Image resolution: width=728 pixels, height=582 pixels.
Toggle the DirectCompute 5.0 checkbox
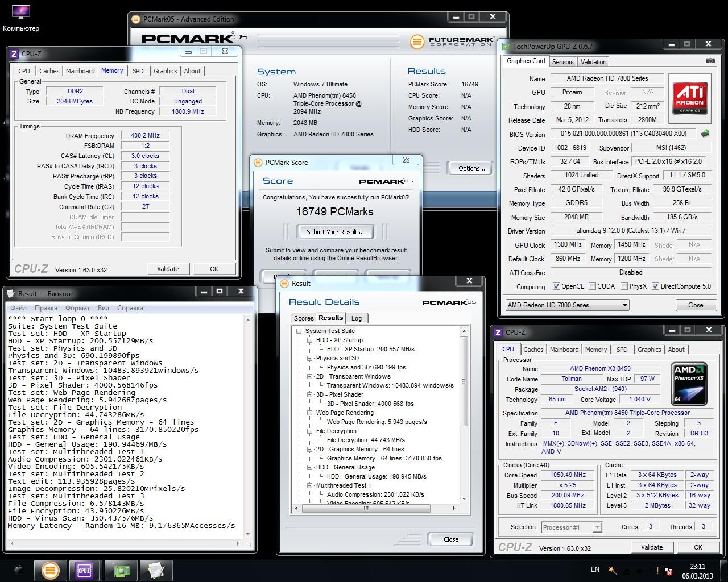[x=655, y=286]
